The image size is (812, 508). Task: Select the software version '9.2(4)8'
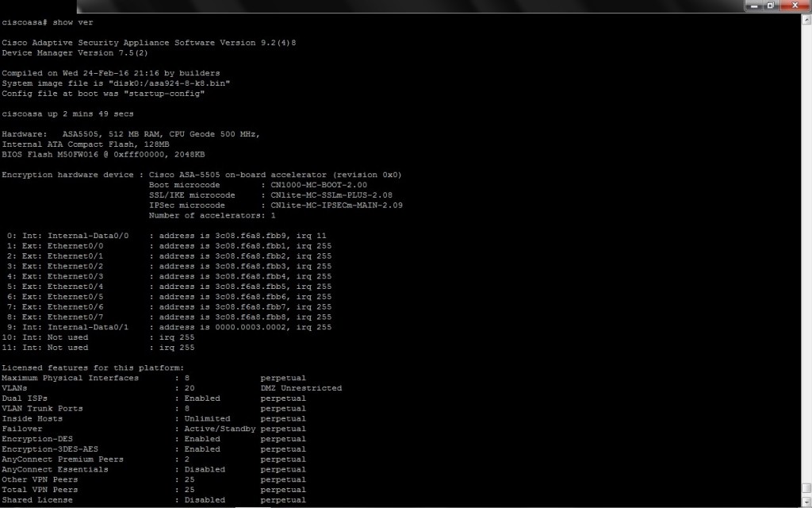pos(278,43)
